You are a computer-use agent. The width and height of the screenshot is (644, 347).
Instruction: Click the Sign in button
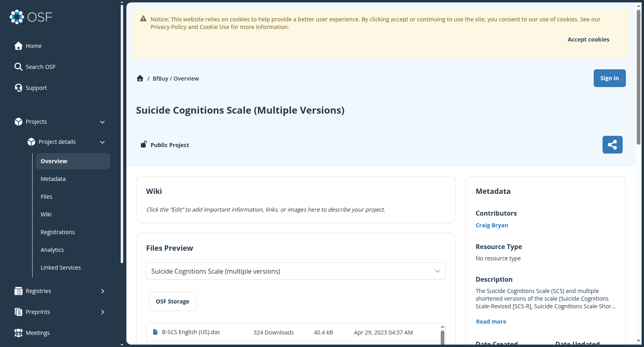click(609, 78)
